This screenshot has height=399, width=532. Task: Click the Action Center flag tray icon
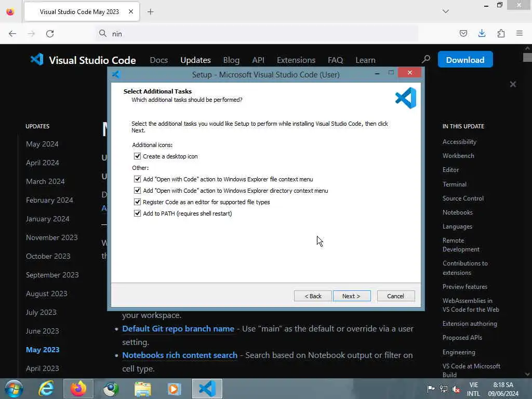(x=431, y=389)
